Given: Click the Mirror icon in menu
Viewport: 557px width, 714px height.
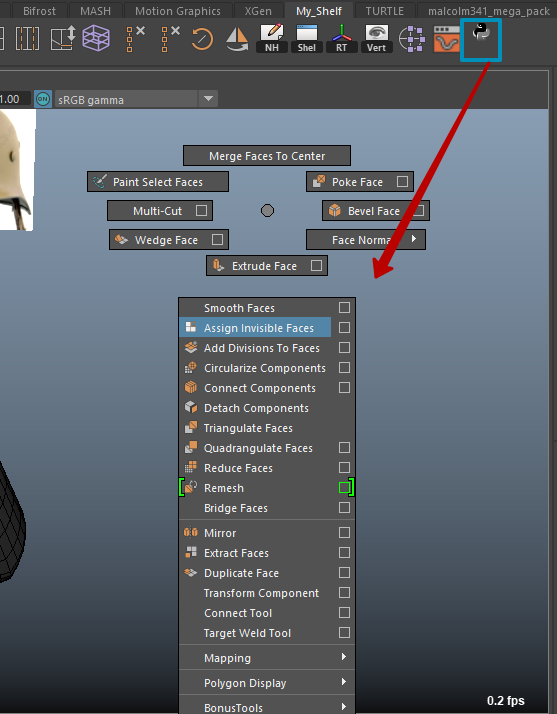Looking at the screenshot, I should (191, 532).
